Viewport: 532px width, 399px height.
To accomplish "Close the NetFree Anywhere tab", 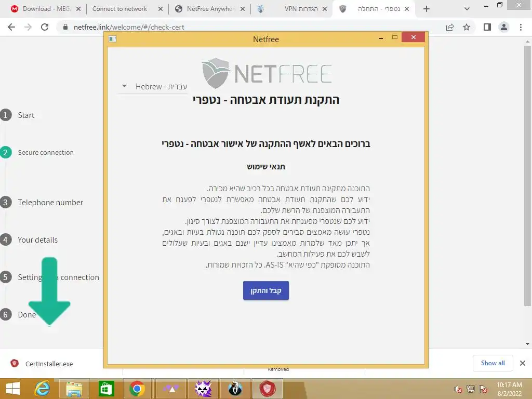I will 243,9.
